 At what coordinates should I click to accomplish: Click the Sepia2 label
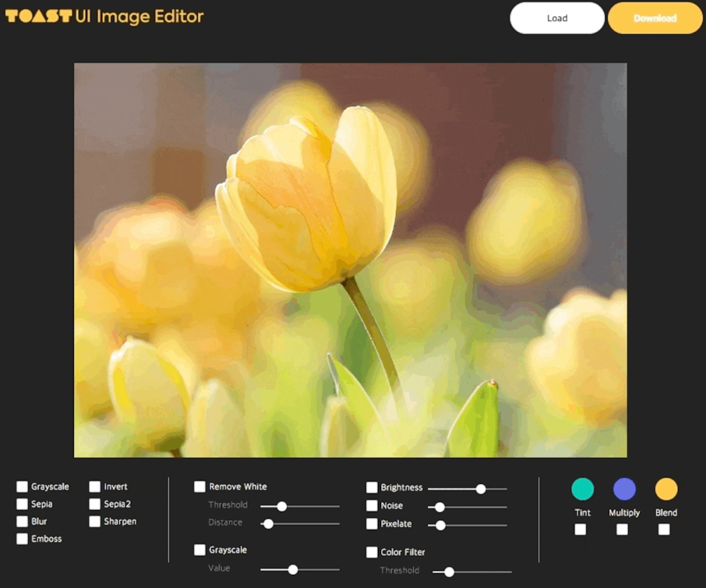118,504
